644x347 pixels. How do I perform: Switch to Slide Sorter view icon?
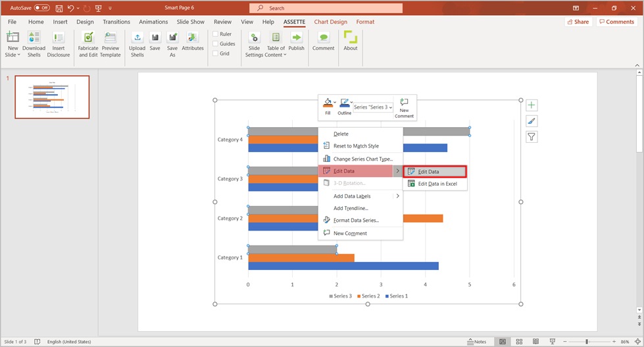point(519,342)
